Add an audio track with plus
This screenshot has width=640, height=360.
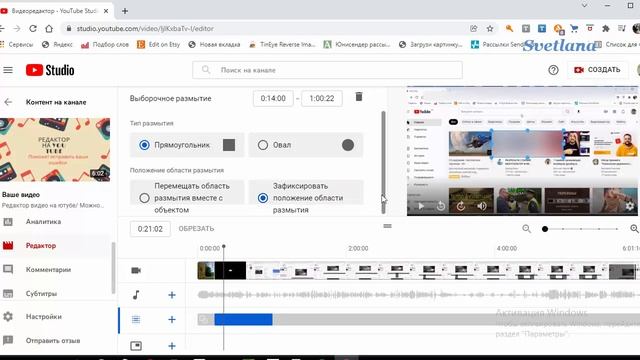tap(172, 295)
